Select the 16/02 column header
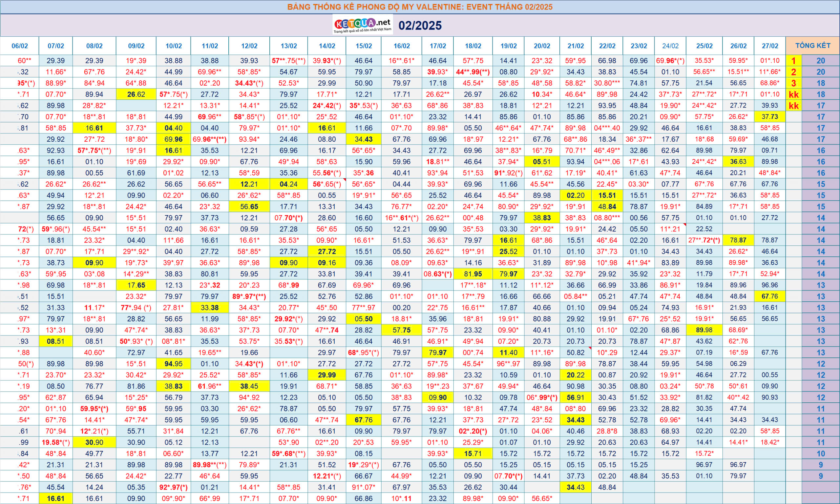Viewport: 840px width, 504px height. [402, 46]
